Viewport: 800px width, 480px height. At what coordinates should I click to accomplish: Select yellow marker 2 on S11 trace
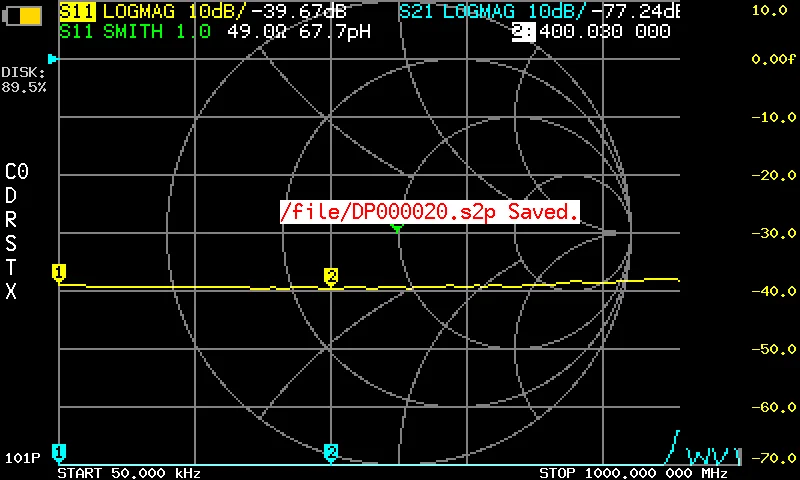tap(331, 277)
